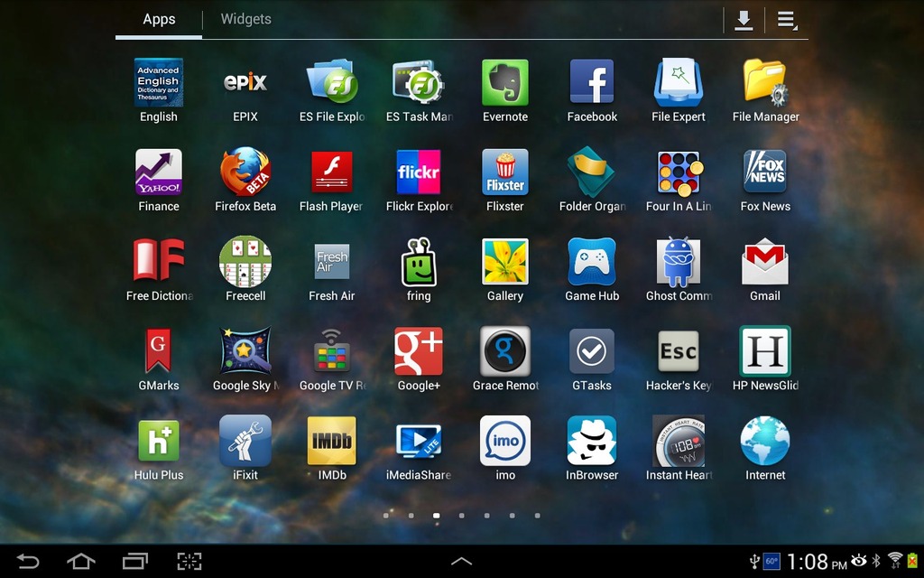This screenshot has width=924, height=578.
Task: Tap the USB connection notification icon
Action: [x=753, y=561]
